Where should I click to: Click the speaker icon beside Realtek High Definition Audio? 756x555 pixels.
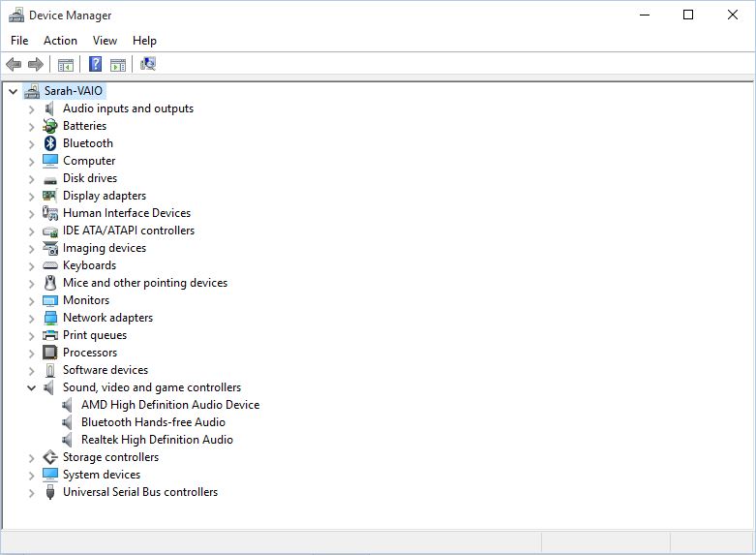coord(69,440)
